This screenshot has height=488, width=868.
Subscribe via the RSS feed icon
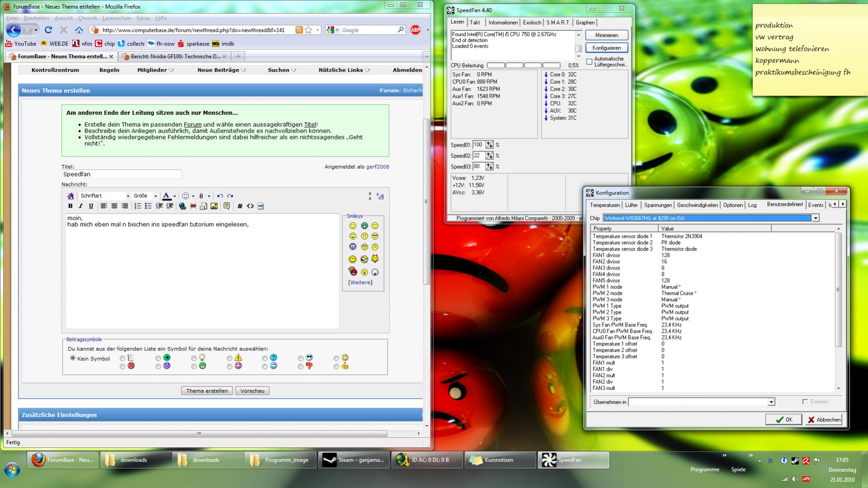pos(299,30)
